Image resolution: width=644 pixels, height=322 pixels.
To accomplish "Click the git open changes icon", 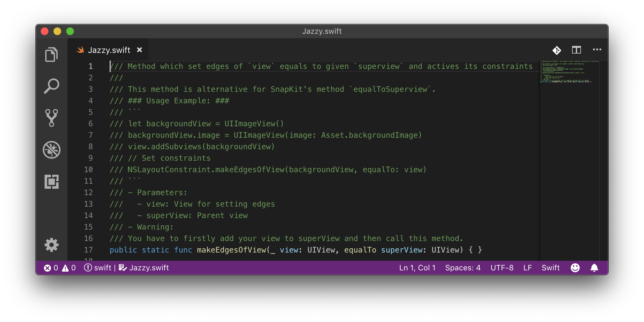I will 556,50.
